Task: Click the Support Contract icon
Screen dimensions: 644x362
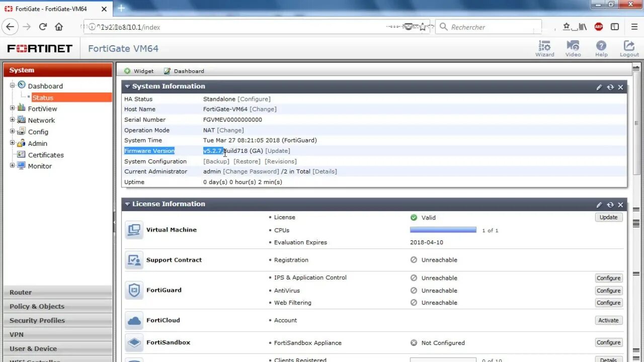Action: (x=134, y=260)
